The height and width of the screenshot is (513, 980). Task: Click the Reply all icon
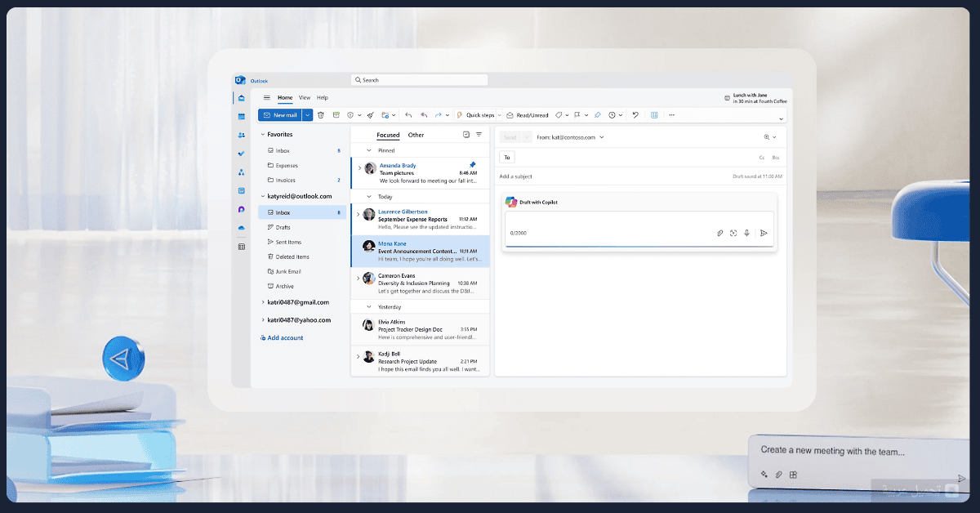[424, 115]
